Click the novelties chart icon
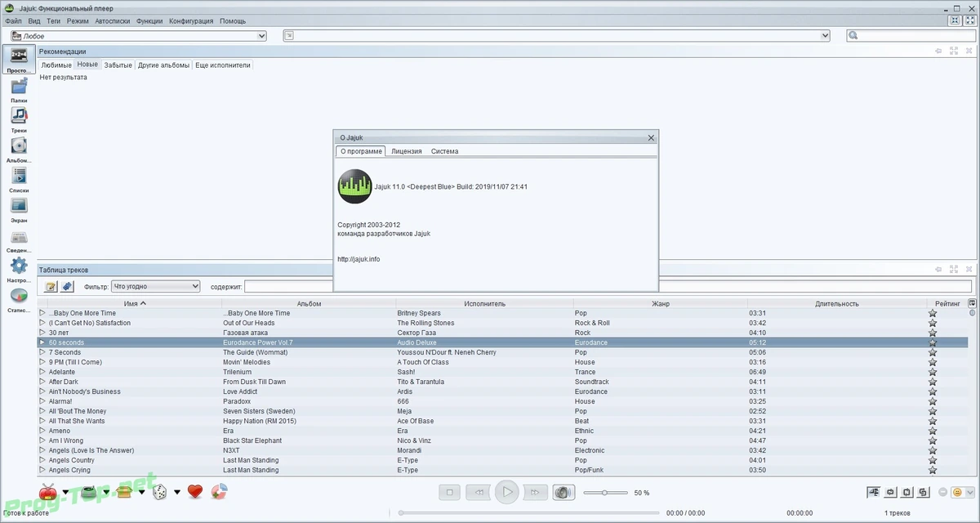This screenshot has height=523, width=980. pos(219,491)
